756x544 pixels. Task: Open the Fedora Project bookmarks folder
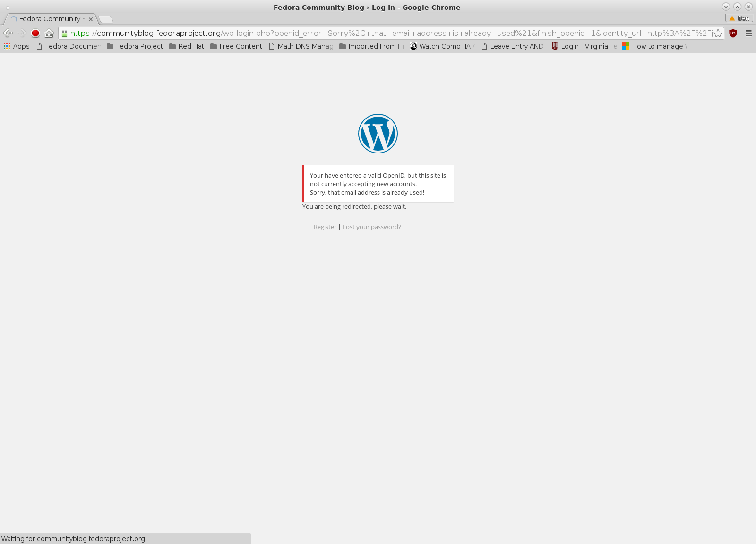[135, 46]
